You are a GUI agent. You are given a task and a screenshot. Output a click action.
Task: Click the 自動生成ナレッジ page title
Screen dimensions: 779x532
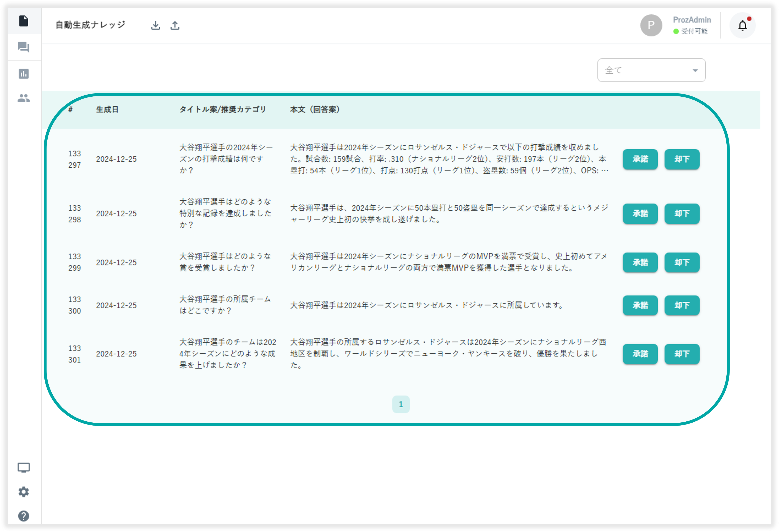click(90, 25)
